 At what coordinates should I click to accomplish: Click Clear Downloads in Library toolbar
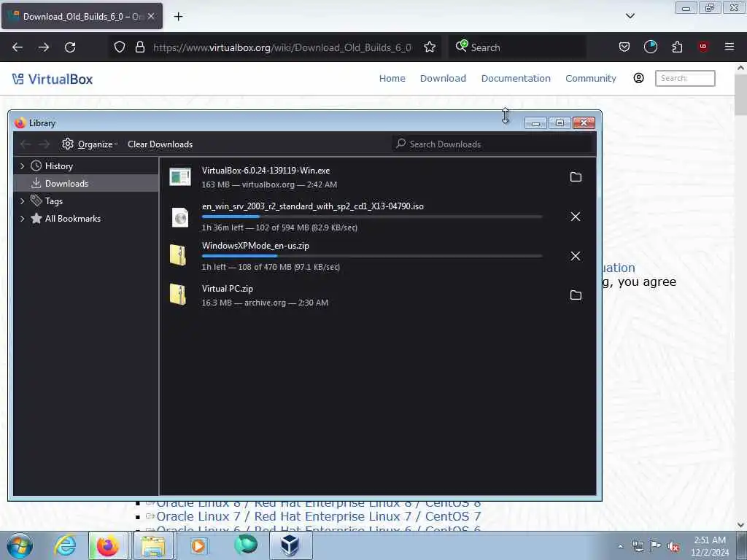160,144
